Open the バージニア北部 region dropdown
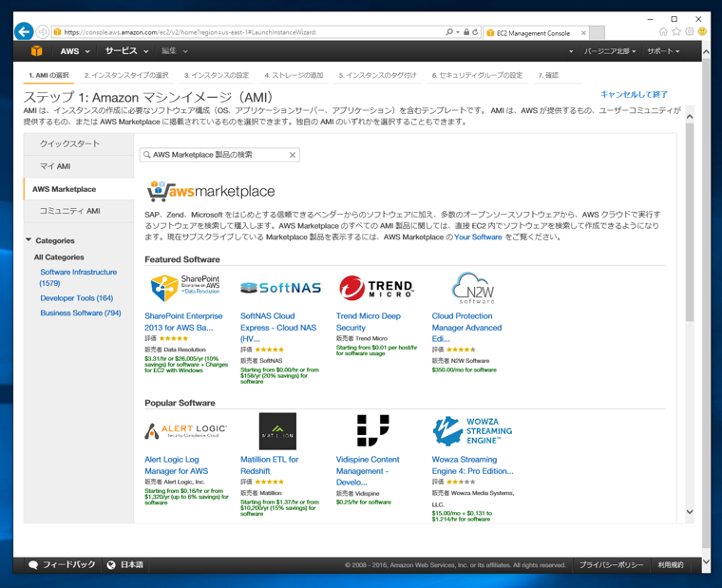 coord(610,51)
